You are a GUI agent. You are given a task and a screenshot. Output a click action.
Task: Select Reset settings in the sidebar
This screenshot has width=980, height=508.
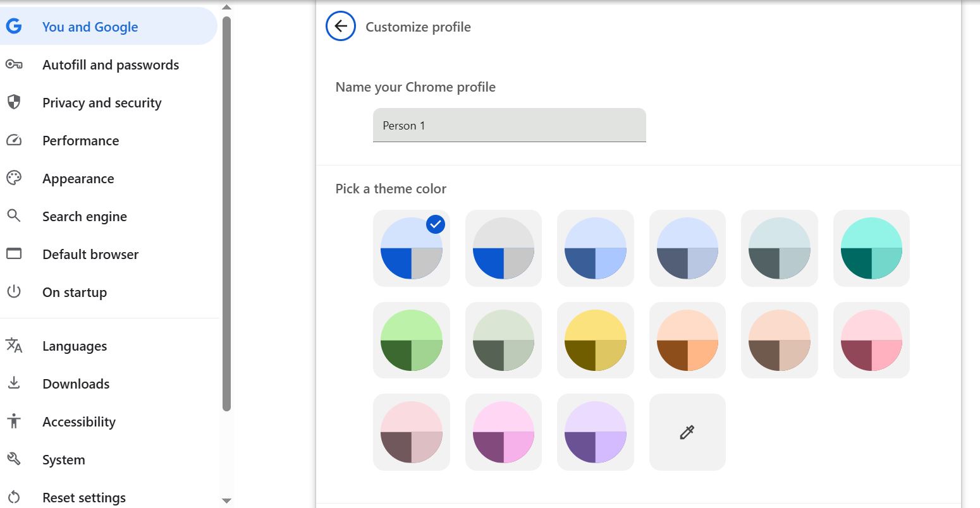[84, 497]
